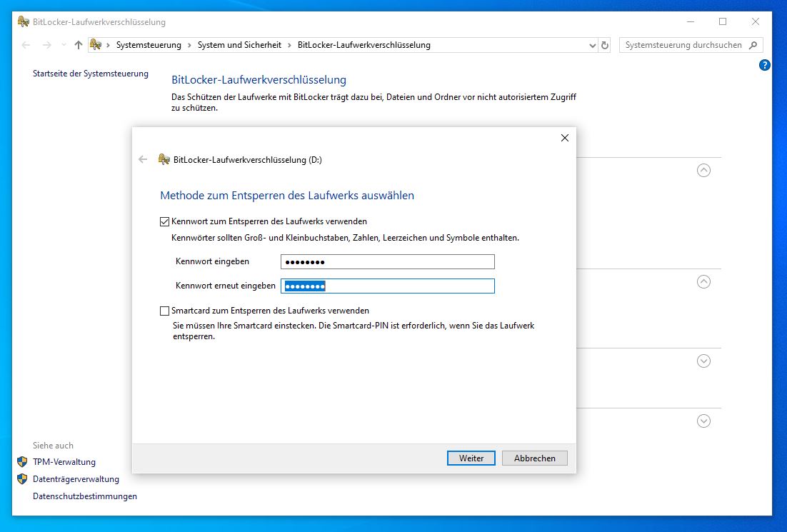Click the 'Kennwort erneut eingeben' field
This screenshot has height=532, width=787.
coord(388,286)
